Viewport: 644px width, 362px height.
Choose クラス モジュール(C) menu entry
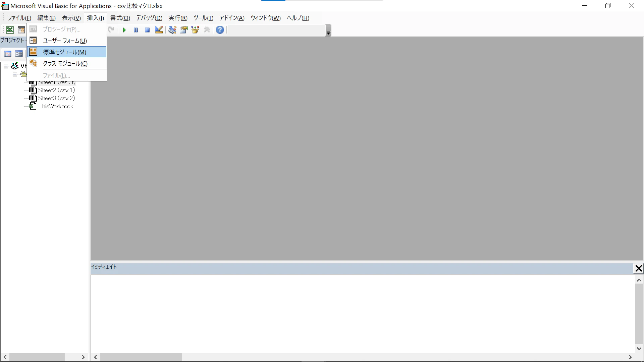65,64
